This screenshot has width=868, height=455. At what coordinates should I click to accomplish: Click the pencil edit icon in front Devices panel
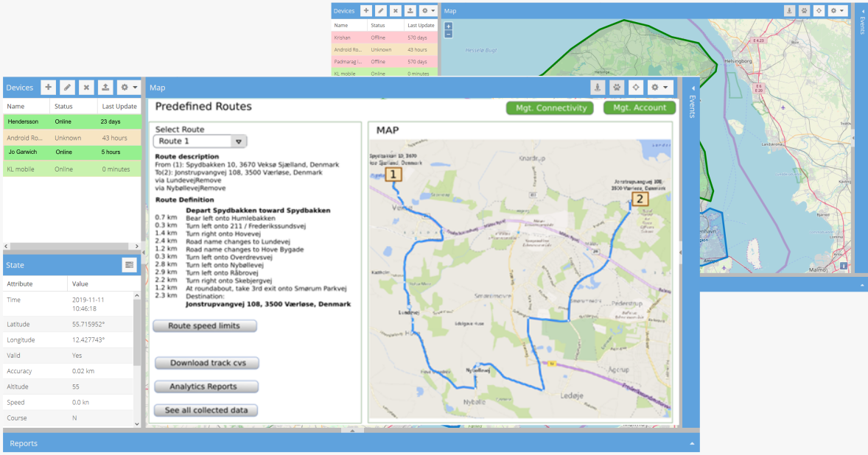pos(67,88)
